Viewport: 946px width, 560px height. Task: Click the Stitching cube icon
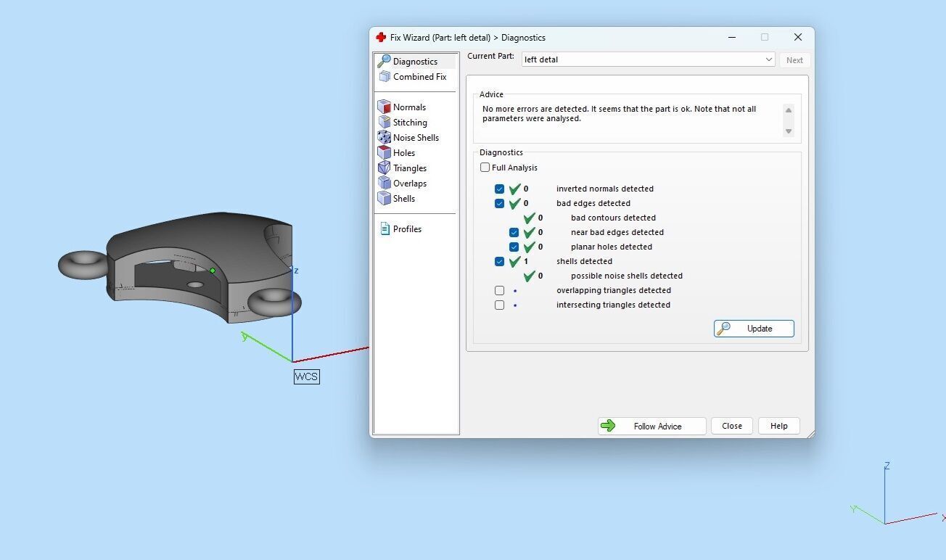pos(384,122)
